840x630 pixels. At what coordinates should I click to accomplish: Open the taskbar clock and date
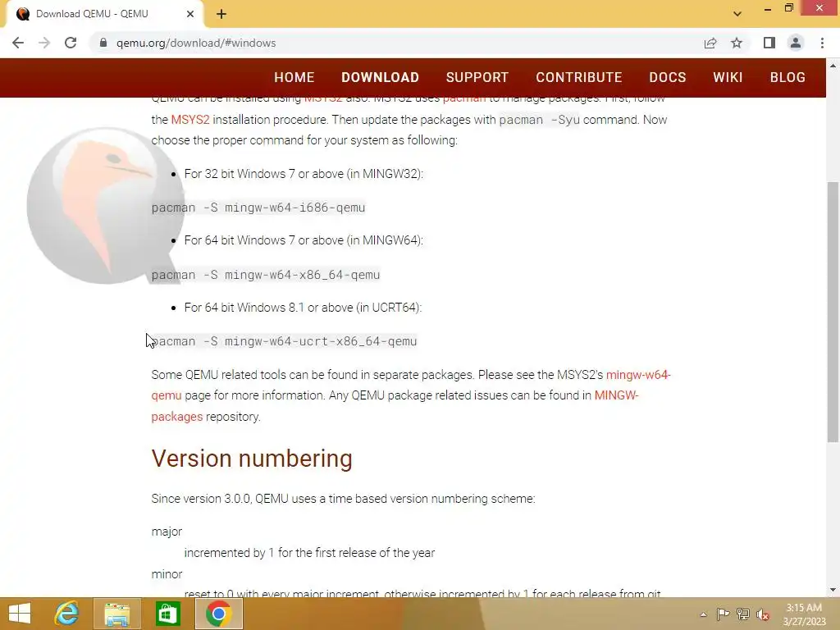(804, 614)
